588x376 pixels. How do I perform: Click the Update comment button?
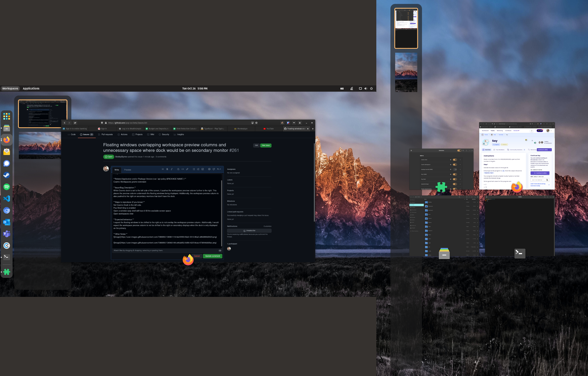click(x=212, y=256)
